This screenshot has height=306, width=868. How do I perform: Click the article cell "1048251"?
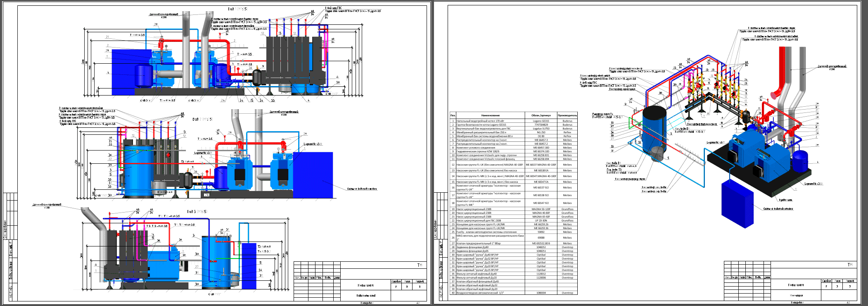[541, 251]
